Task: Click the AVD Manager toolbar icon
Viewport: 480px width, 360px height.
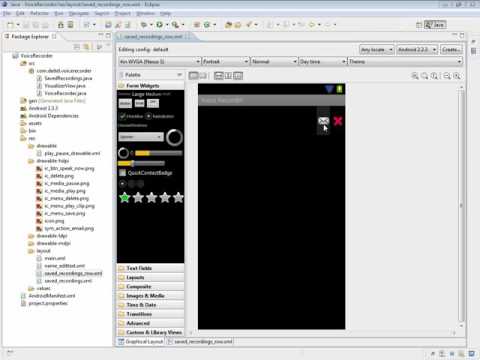Action: pyautogui.click(x=70, y=25)
